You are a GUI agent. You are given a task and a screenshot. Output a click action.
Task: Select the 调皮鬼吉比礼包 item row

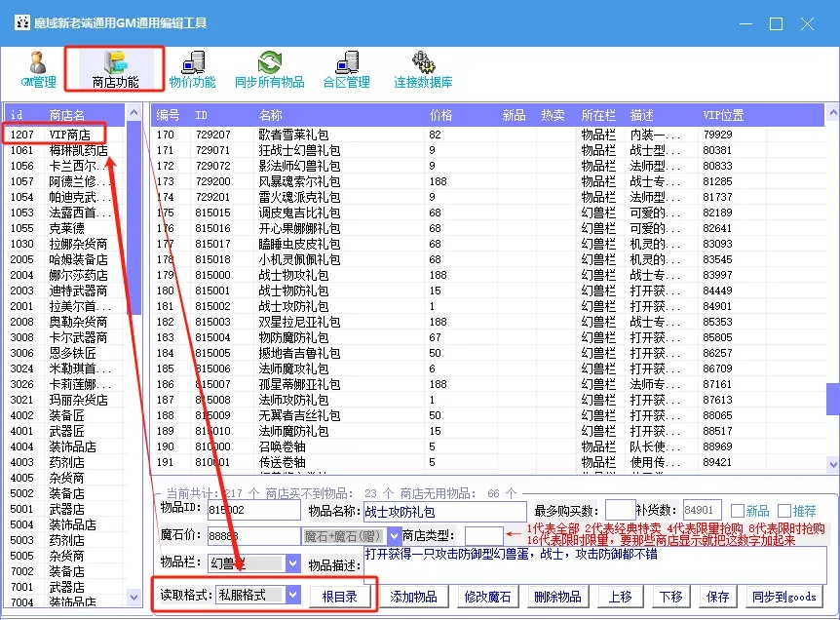click(487, 213)
